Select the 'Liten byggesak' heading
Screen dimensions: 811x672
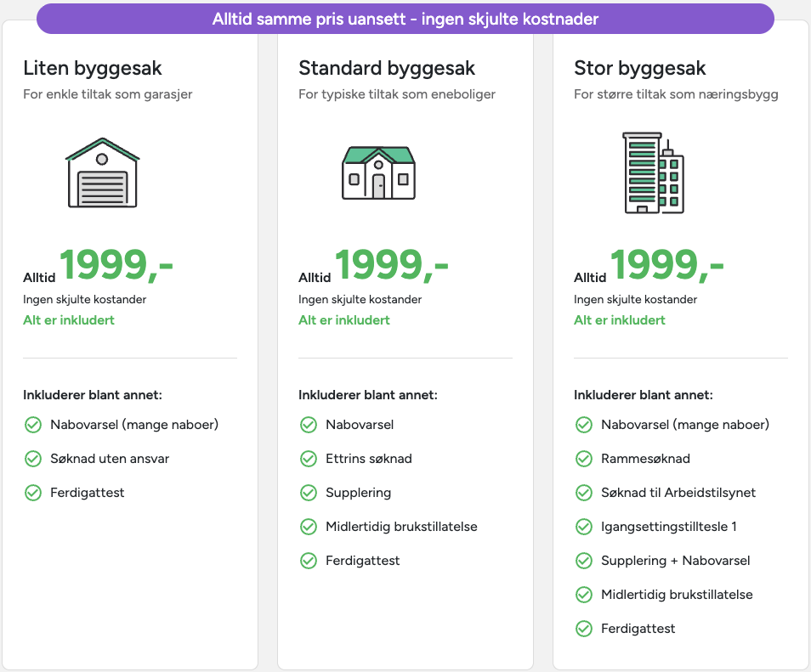[93, 68]
